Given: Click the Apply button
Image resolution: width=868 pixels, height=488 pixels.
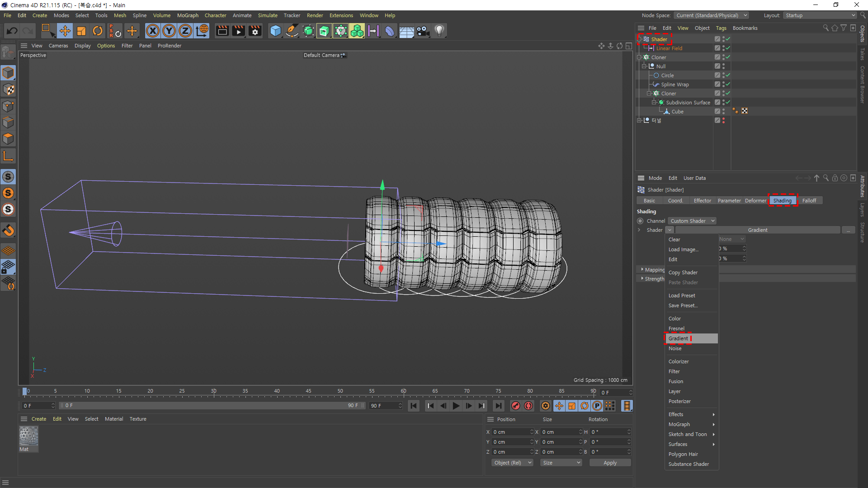Looking at the screenshot, I should [610, 463].
